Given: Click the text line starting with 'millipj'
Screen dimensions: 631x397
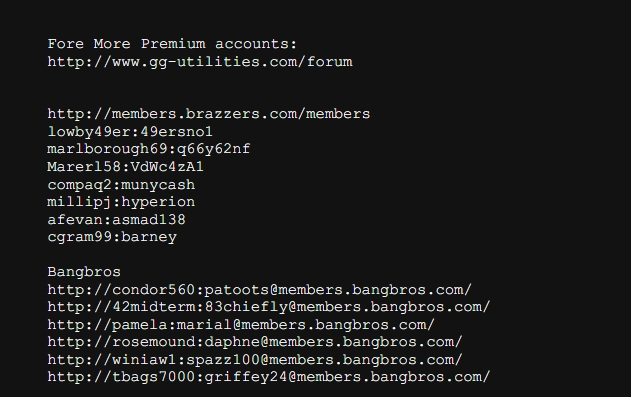Looking at the screenshot, I should (x=121, y=202).
